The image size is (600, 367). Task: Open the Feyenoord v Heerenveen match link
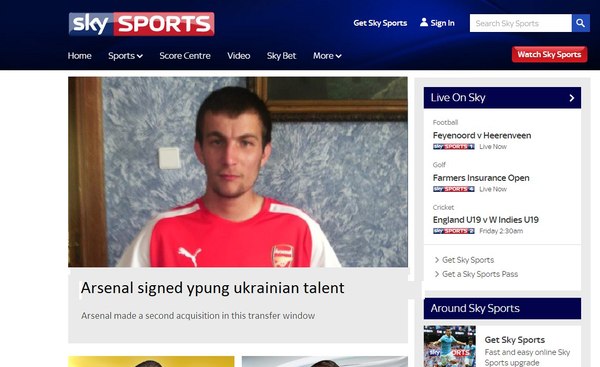tap(482, 135)
